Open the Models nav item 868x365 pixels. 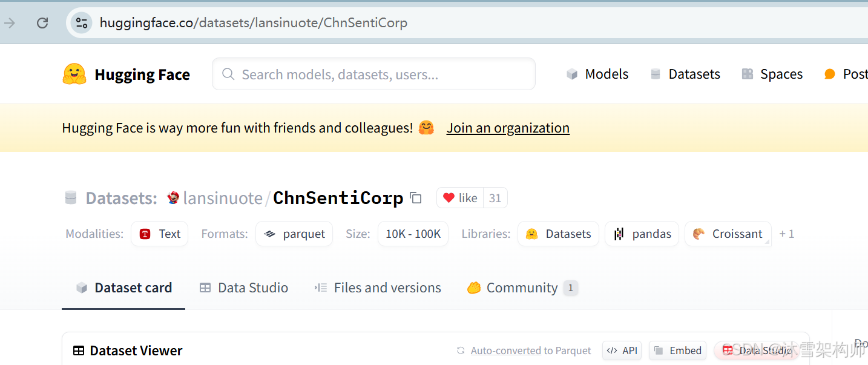(x=597, y=74)
